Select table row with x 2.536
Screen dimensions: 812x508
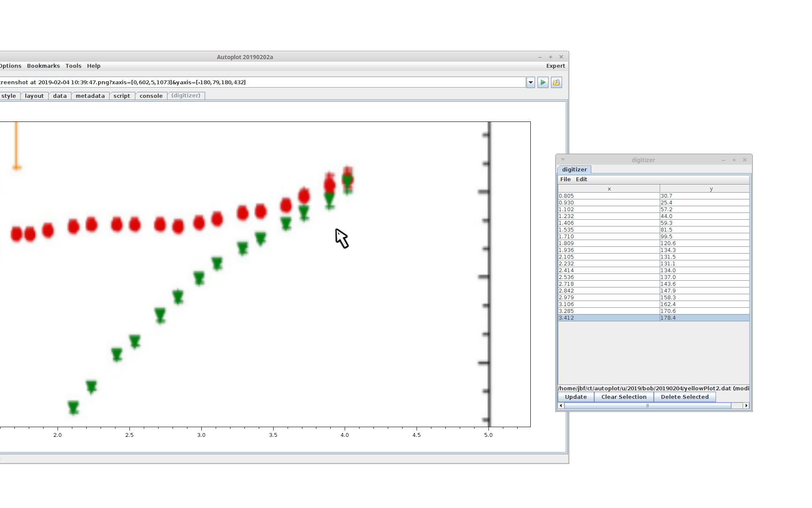tap(654, 277)
